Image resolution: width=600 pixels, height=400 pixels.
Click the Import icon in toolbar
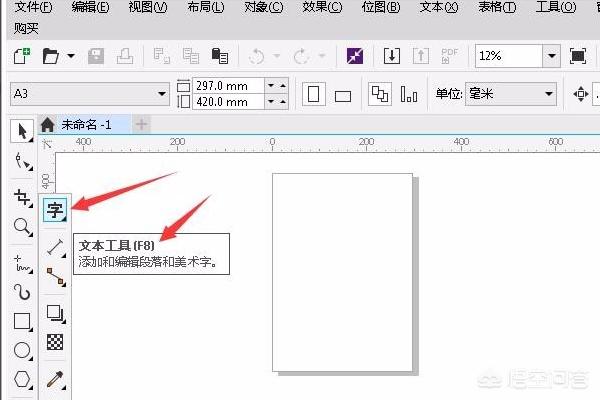(x=393, y=56)
